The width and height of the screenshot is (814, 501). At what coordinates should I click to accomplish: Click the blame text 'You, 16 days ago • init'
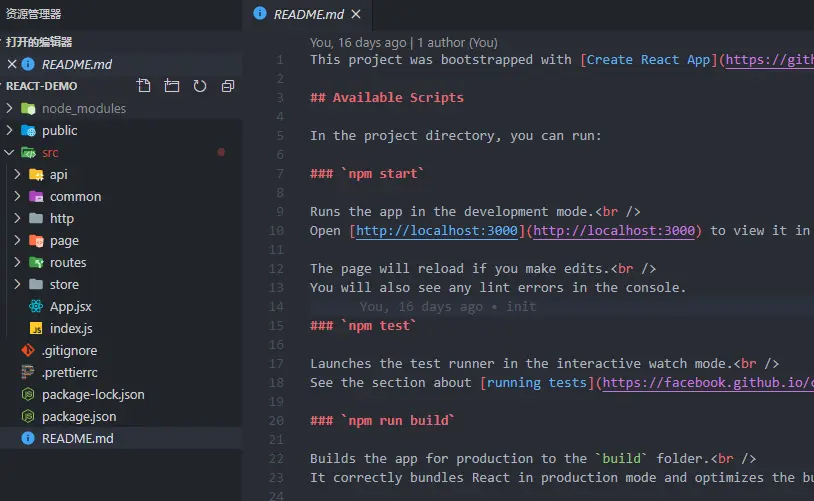click(x=448, y=307)
